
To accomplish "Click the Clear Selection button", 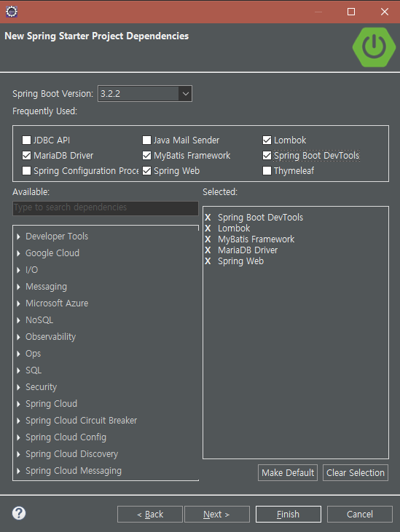I will point(355,472).
